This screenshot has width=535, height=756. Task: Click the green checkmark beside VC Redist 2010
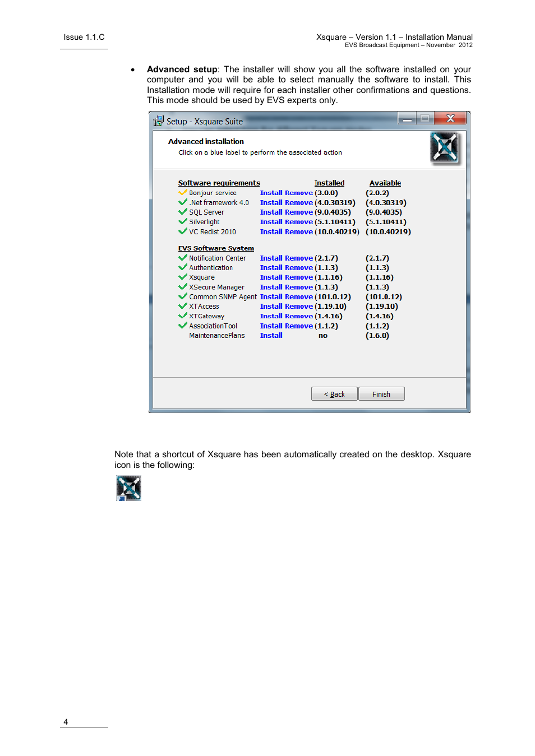click(x=183, y=231)
